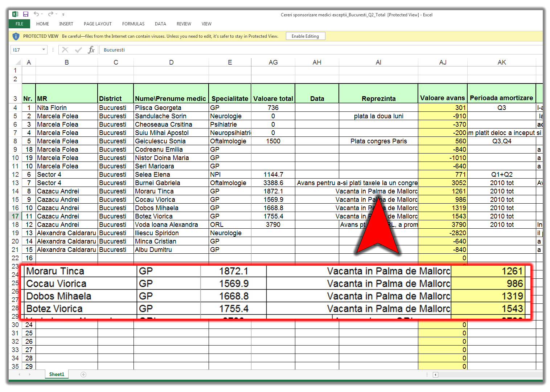Click the formula bar enter checkmark icon
This screenshot has height=392, width=550.
tap(78, 50)
